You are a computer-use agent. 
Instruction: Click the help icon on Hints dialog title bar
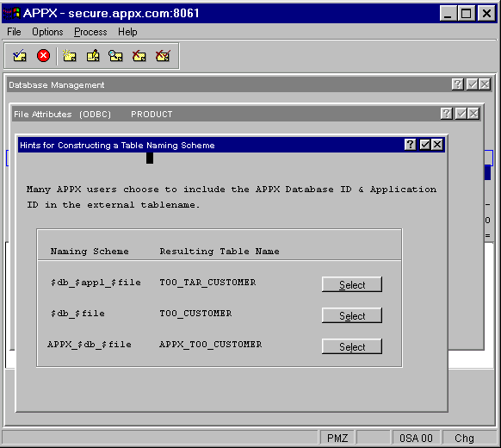(411, 145)
